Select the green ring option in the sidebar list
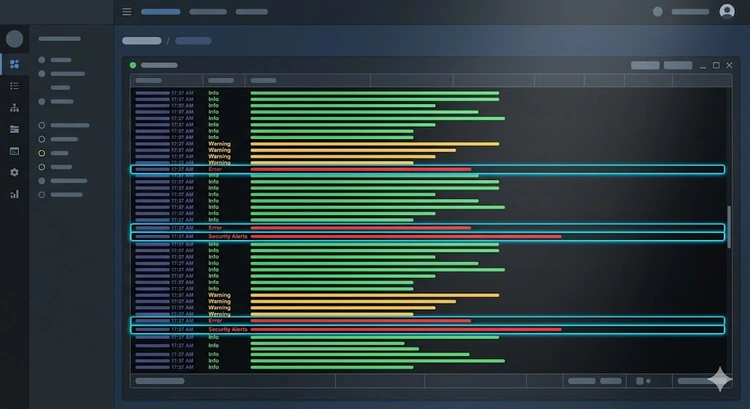 (x=42, y=167)
